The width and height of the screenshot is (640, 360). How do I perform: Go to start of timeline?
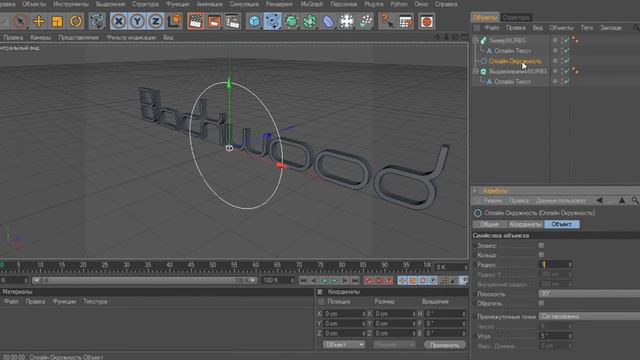[303, 280]
